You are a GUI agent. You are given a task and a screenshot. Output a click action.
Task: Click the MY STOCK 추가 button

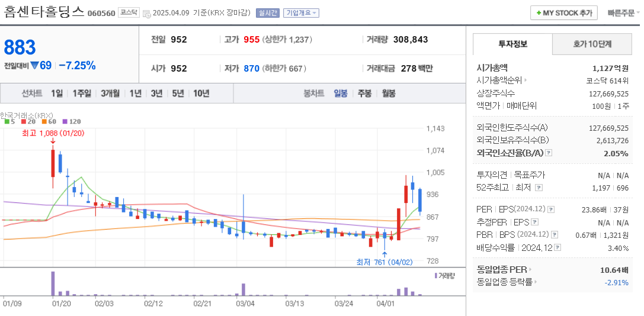[564, 13]
